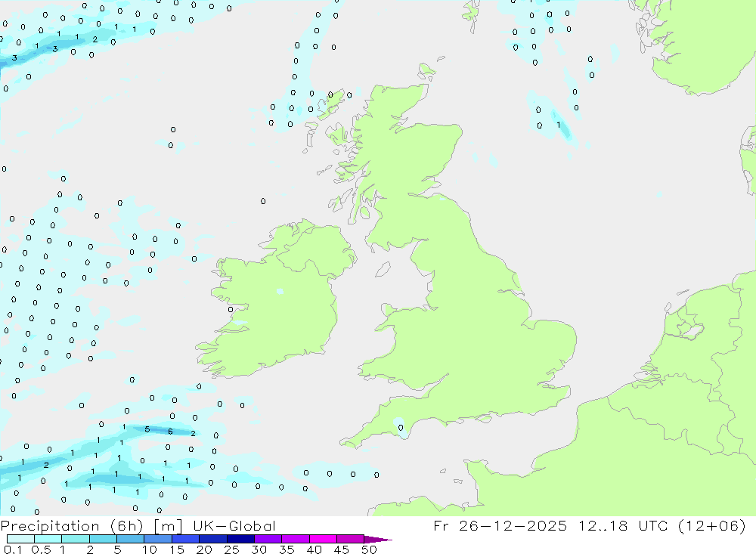Choose the 40–45 magenta legend swatch
This screenshot has width=756, height=554.
(323, 539)
